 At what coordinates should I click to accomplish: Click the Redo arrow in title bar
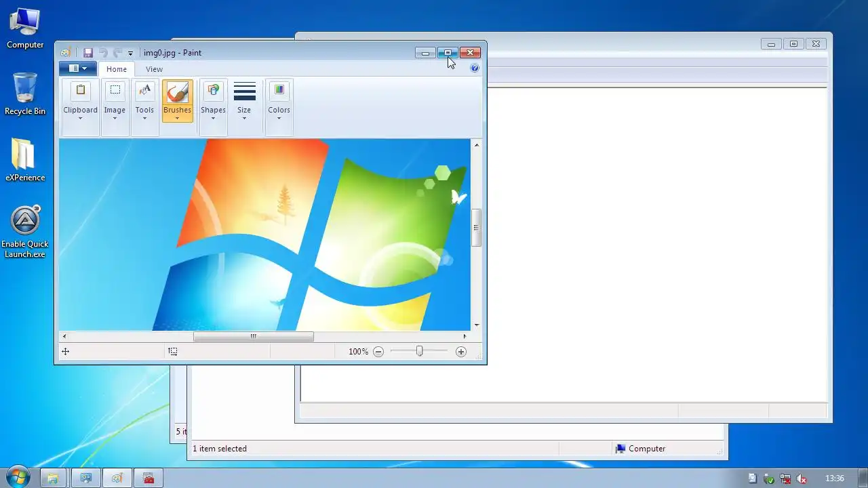tap(118, 53)
